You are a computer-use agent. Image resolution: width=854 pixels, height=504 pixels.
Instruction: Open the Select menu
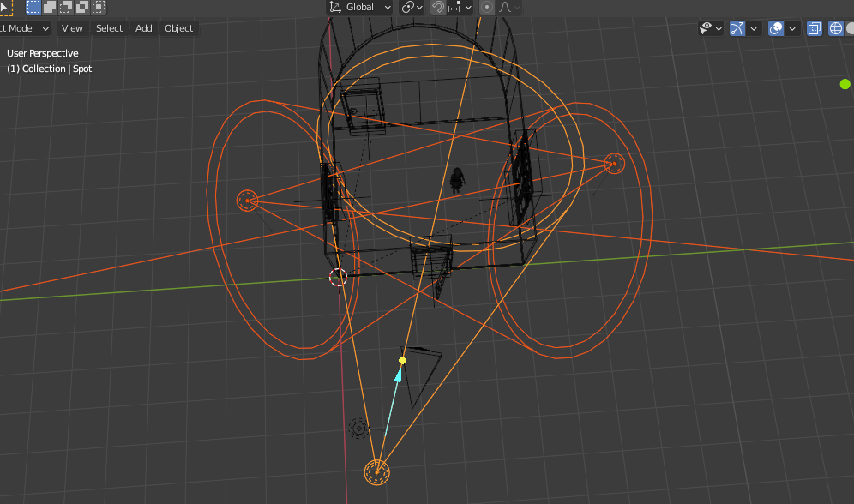[109, 28]
